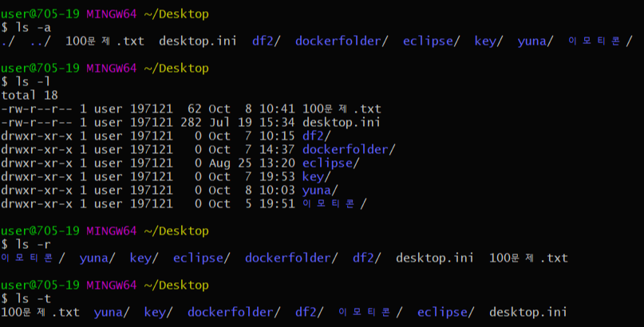Click 'dockerfolder/' in the ls -a output

[342, 41]
